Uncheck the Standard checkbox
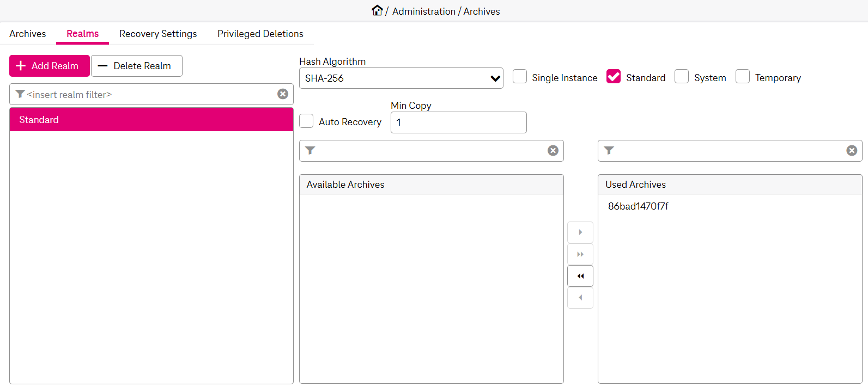The width and height of the screenshot is (868, 387). coord(614,77)
